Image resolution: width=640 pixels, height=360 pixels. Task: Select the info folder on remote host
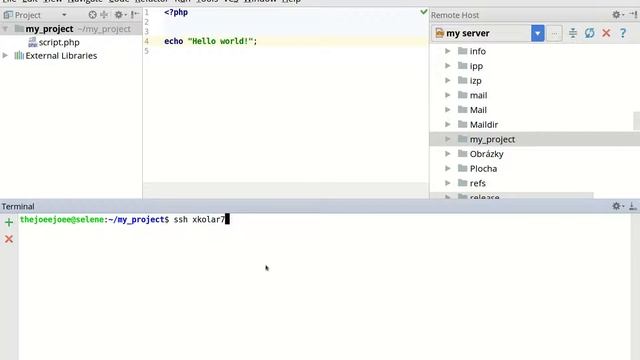(478, 51)
